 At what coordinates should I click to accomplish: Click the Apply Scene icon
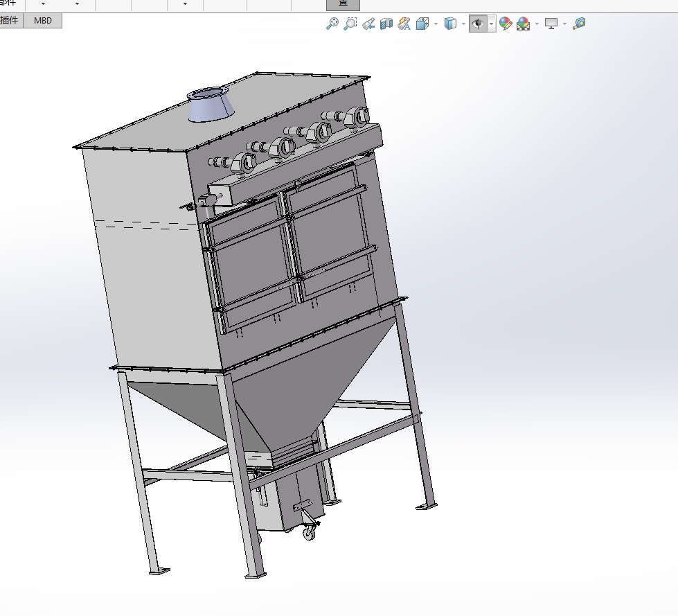click(523, 24)
